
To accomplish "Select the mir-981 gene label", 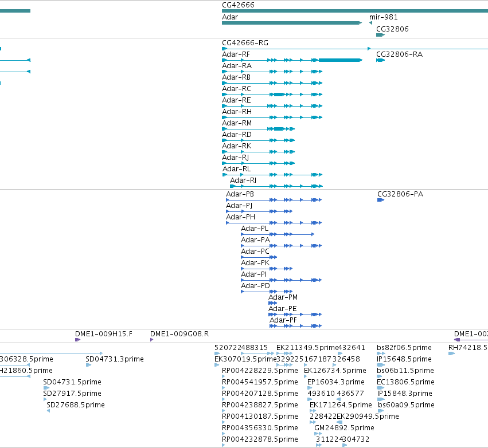I will [x=384, y=17].
